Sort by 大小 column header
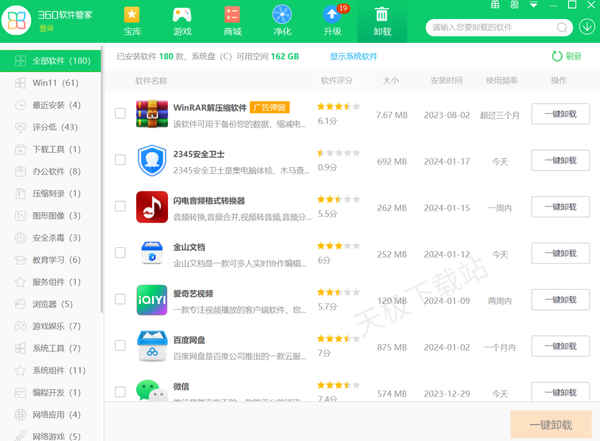600x441 pixels. coord(391,80)
